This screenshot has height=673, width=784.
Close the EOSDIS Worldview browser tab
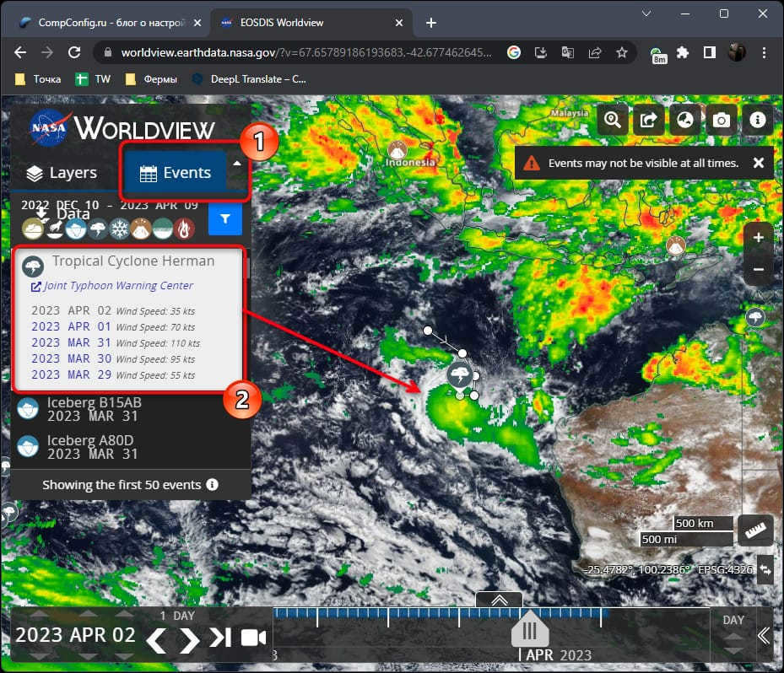point(399,23)
